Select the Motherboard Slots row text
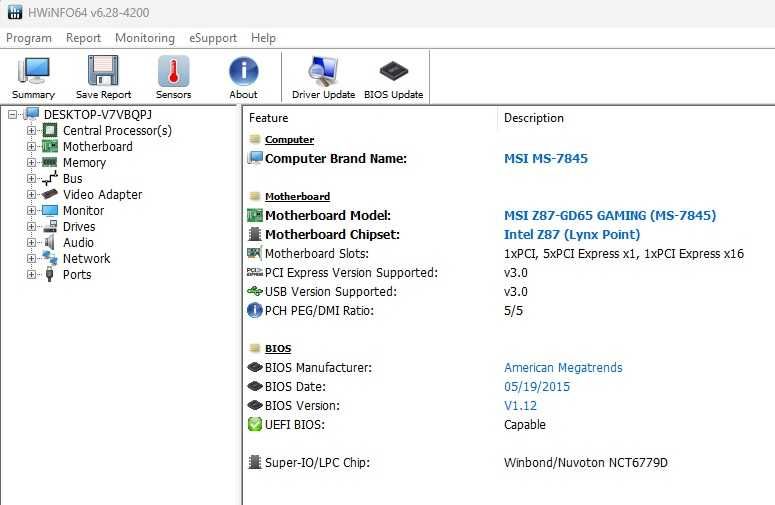The width and height of the screenshot is (775, 505). point(317,253)
